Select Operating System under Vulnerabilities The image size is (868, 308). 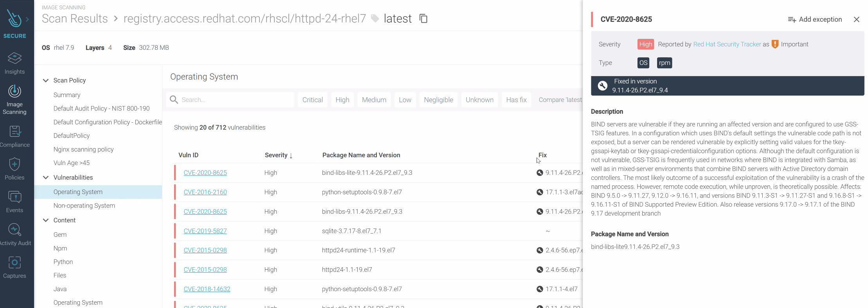point(98,192)
